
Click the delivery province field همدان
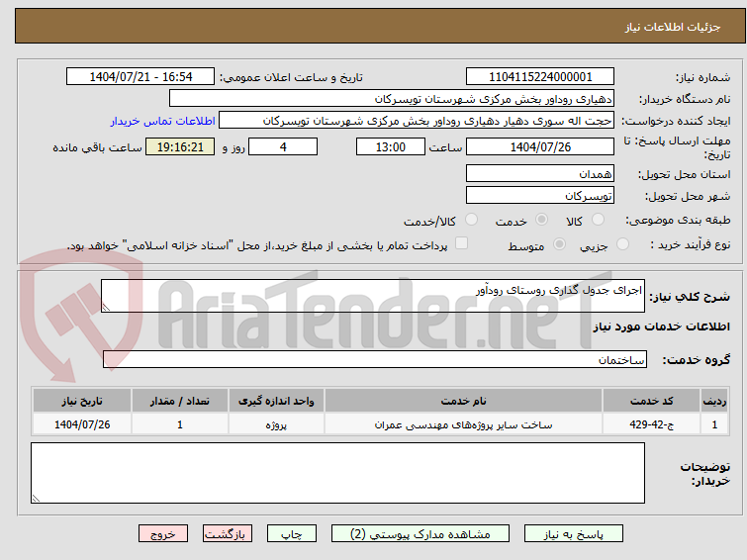[540, 173]
